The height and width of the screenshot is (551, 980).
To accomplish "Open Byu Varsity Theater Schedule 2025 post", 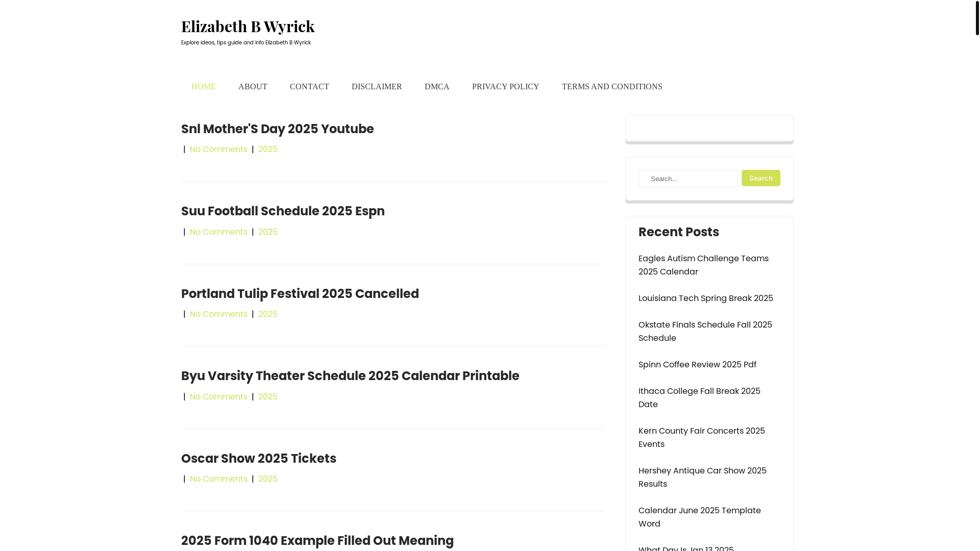I will pos(350,376).
